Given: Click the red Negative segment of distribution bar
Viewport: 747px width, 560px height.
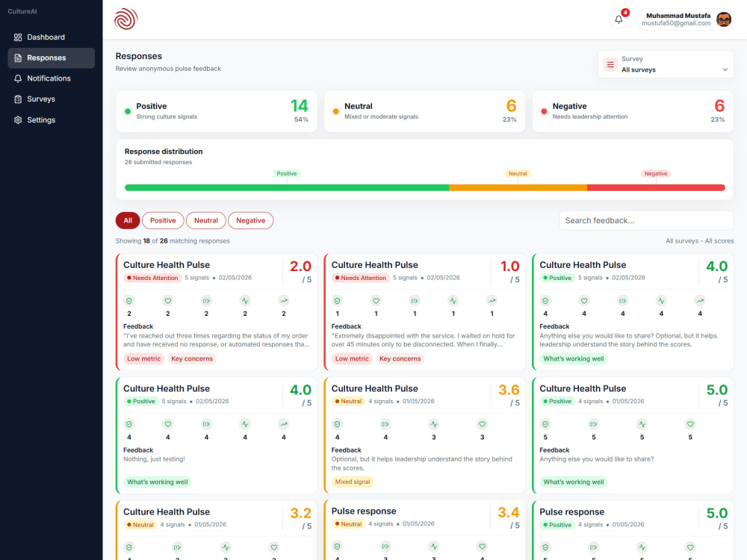Looking at the screenshot, I should click(x=656, y=187).
